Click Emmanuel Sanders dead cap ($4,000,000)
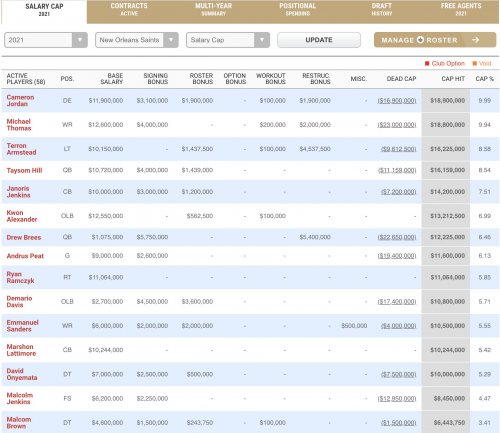This screenshot has height=433, width=500. click(399, 326)
